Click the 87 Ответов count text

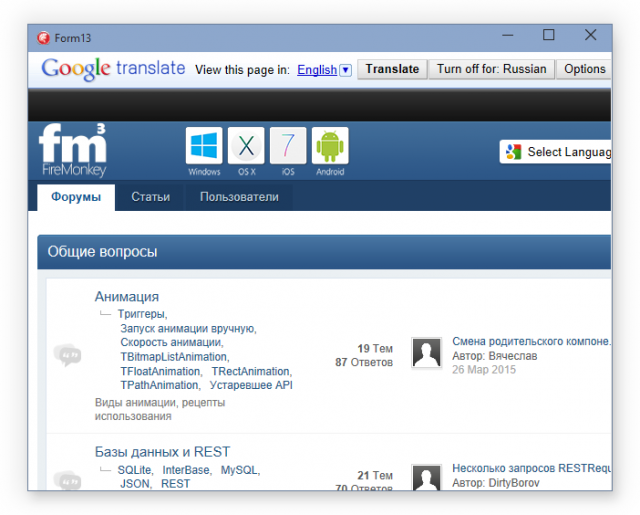tap(364, 362)
